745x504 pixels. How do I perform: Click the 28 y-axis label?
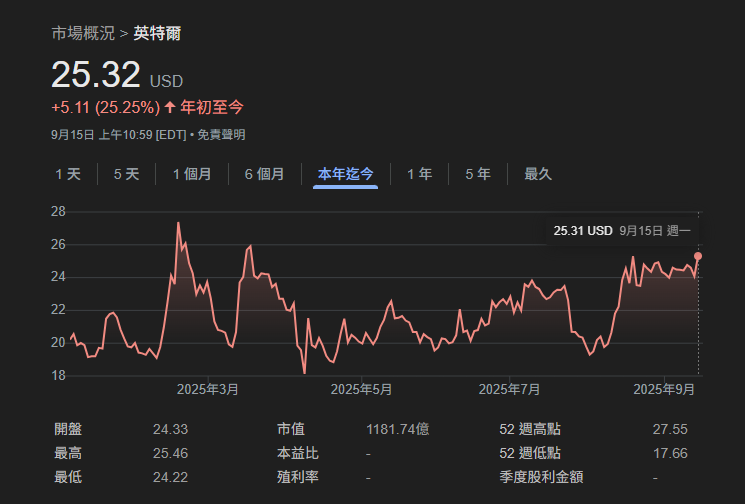(58, 212)
